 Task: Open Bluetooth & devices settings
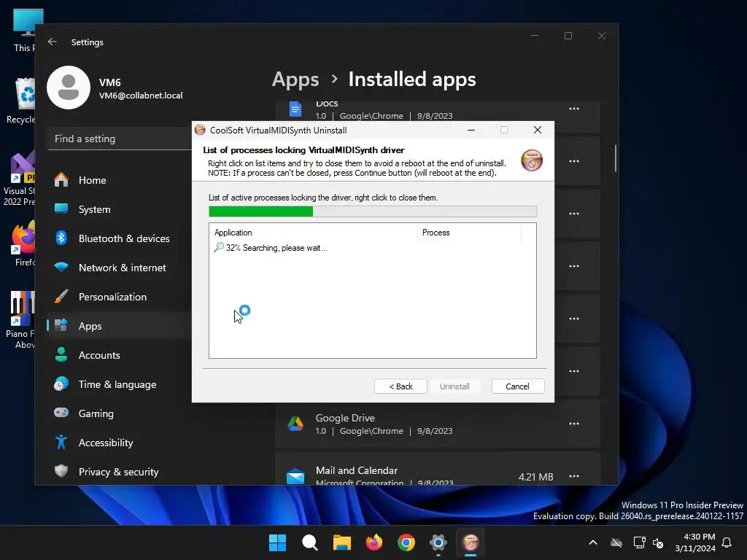(119, 238)
